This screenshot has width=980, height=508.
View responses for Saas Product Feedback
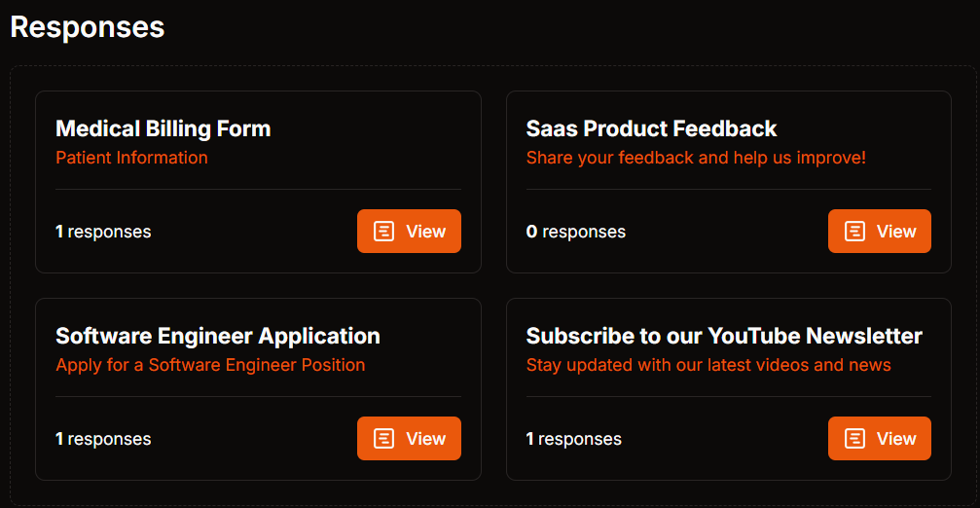pyautogui.click(x=880, y=232)
